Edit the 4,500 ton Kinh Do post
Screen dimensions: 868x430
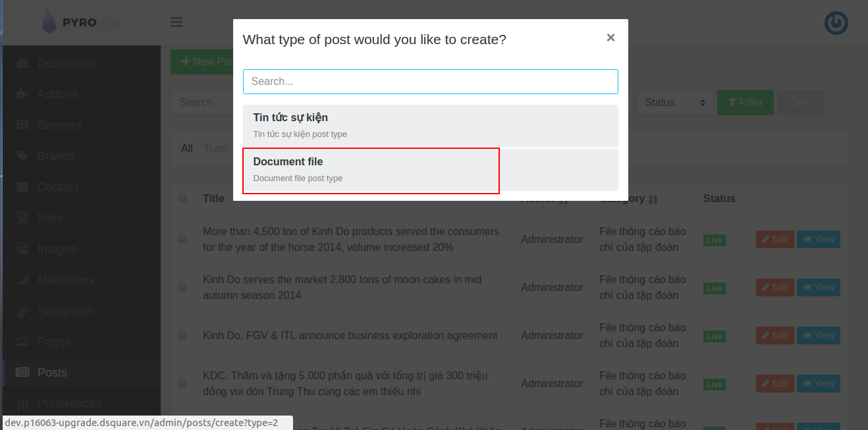774,240
